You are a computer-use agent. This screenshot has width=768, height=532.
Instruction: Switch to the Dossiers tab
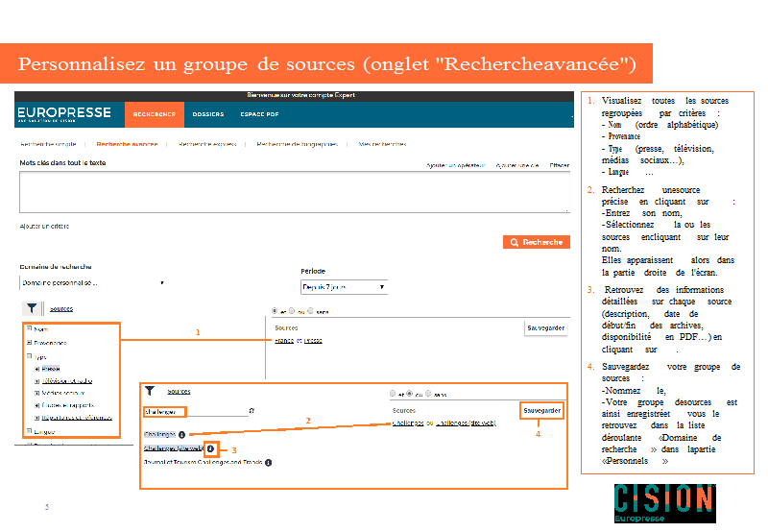(207, 114)
